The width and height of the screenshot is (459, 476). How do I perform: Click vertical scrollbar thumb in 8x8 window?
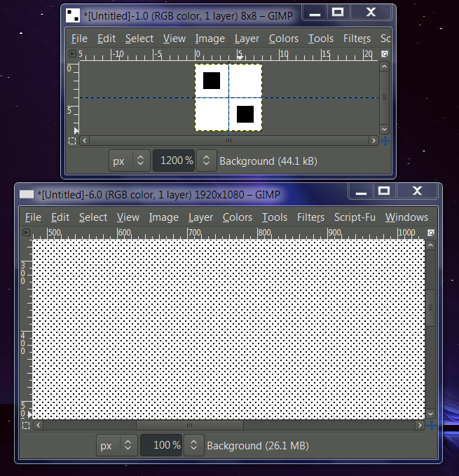[385, 97]
